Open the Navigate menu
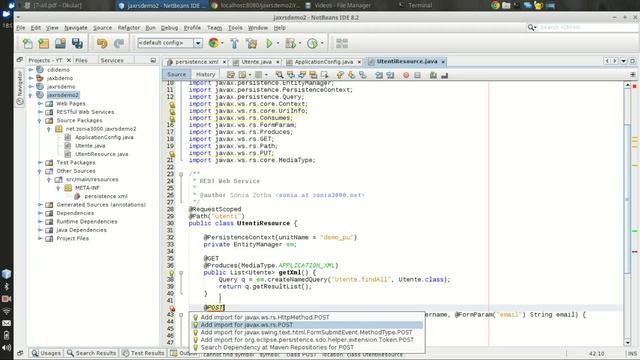Image resolution: width=640 pixels, height=360 pixels. coord(76,28)
